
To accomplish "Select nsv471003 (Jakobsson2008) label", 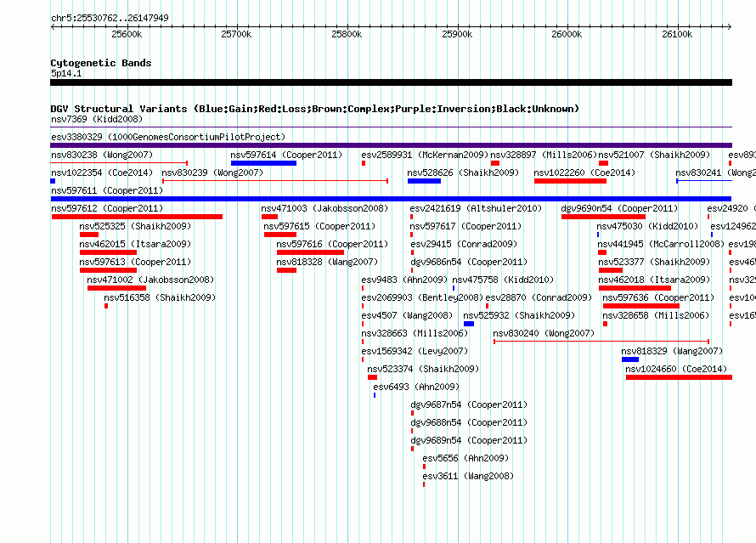I will pyautogui.click(x=324, y=208).
